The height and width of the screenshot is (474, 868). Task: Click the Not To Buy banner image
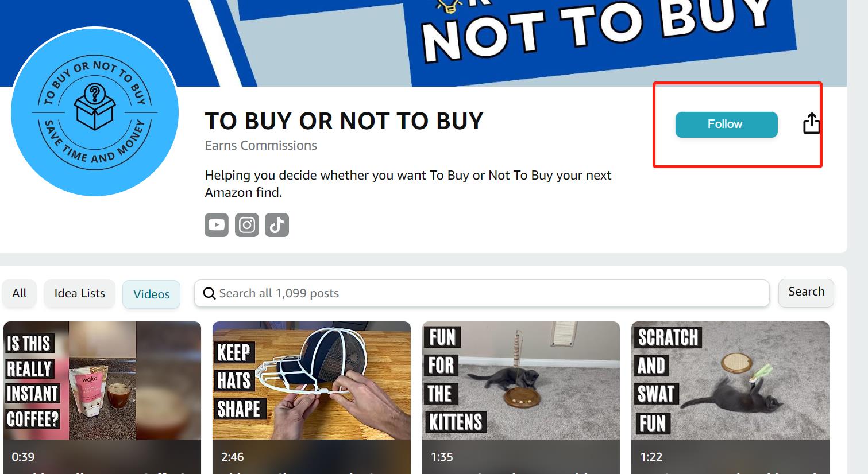click(423, 43)
